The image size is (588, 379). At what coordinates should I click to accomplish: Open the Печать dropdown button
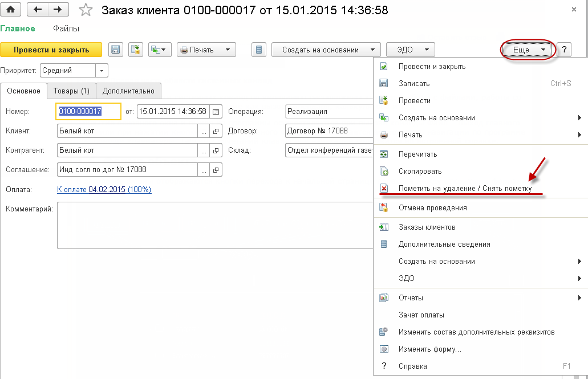(206, 50)
